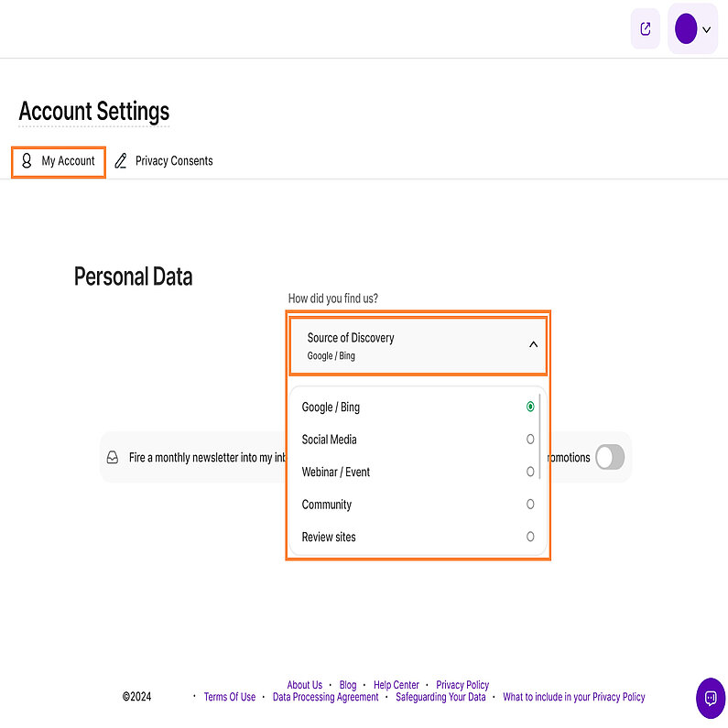728x728 pixels.
Task: Select the Google / Bing radio option
Action: click(x=530, y=407)
